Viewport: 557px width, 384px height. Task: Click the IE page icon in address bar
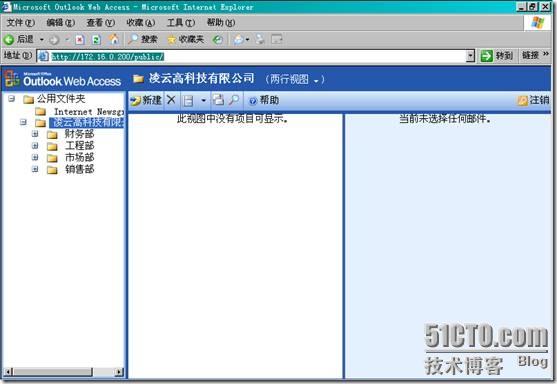pos(43,56)
